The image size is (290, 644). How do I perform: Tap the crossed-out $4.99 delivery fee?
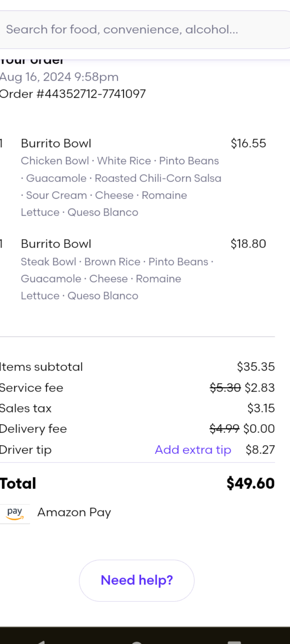[224, 429]
